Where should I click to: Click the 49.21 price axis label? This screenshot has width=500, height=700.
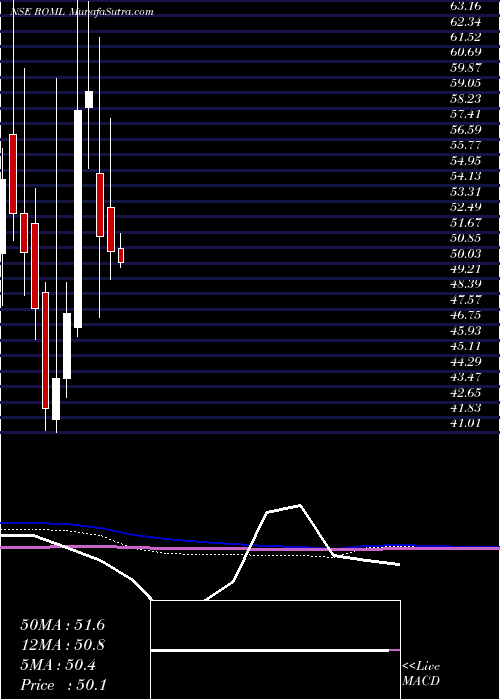tap(466, 269)
